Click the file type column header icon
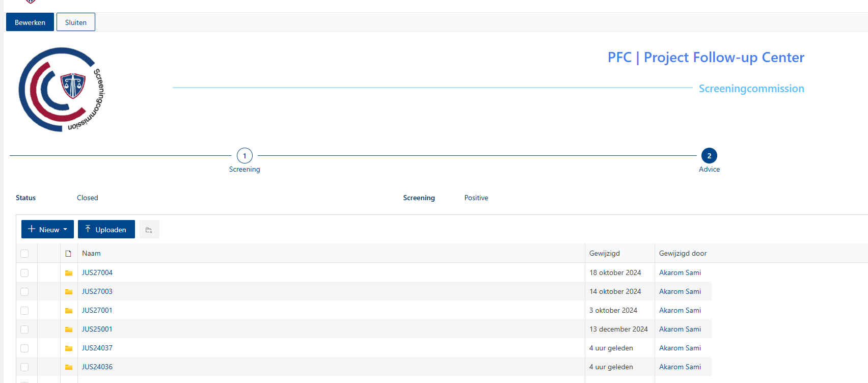 click(x=68, y=254)
